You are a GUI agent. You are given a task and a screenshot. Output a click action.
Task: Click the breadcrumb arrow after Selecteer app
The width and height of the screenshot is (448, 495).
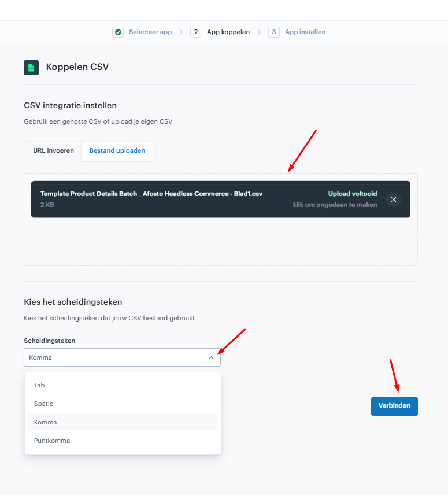(181, 32)
